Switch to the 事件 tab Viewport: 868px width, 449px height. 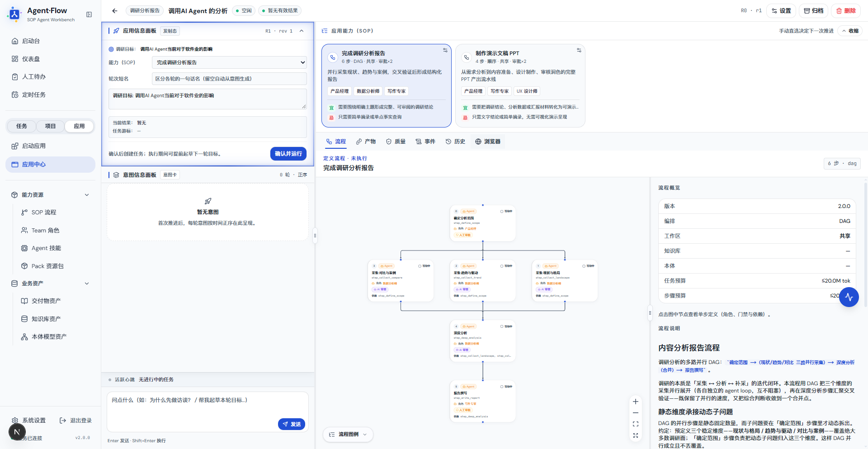(425, 142)
